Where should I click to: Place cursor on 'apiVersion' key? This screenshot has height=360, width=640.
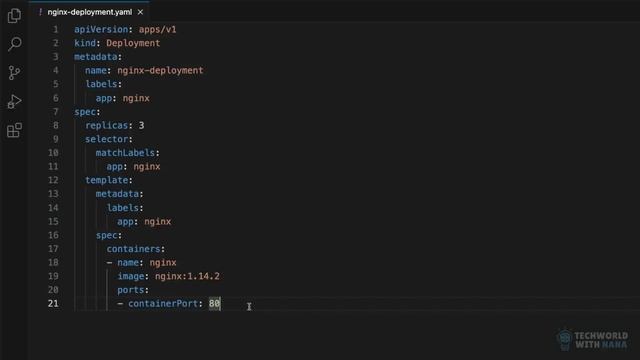coord(101,29)
